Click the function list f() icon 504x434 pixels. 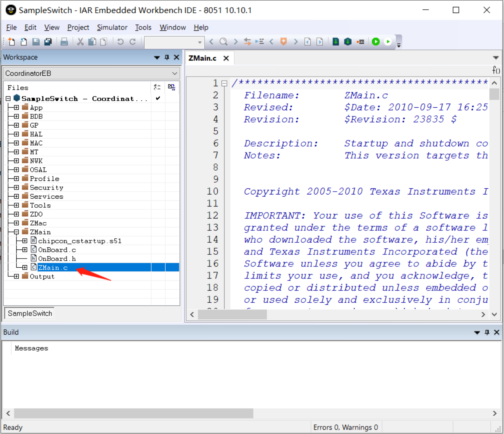click(496, 70)
